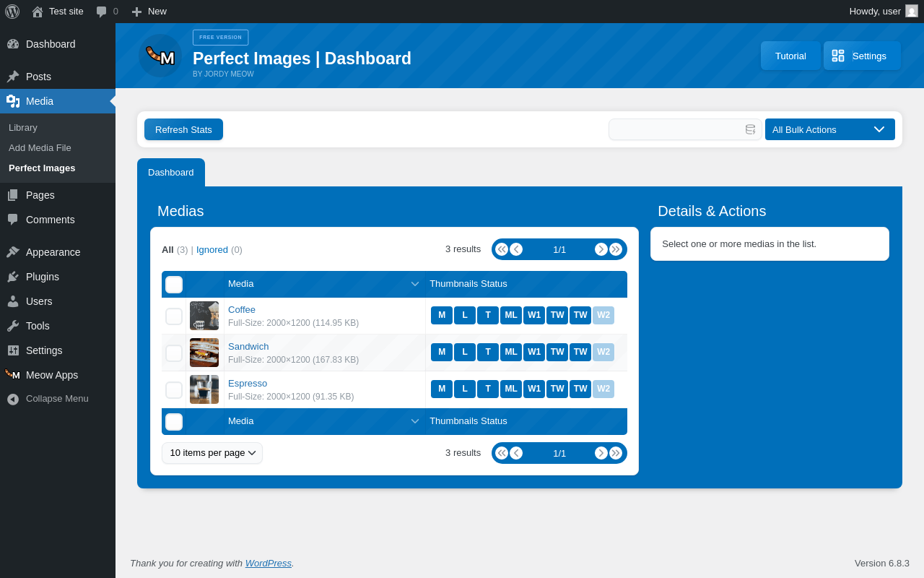Click the Meow Apps cat icon
The height and width of the screenshot is (578, 924).
pyautogui.click(x=13, y=375)
